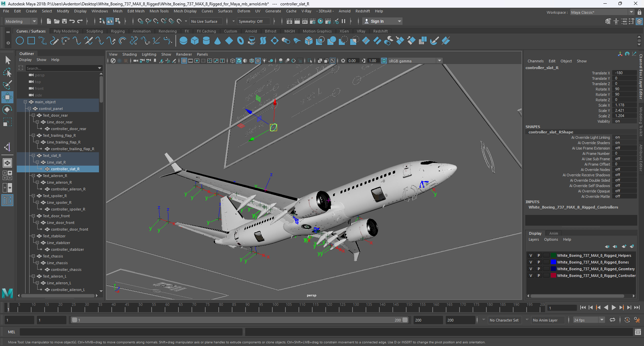Open viewport Shading menu
The height and width of the screenshot is (346, 644).
point(129,54)
